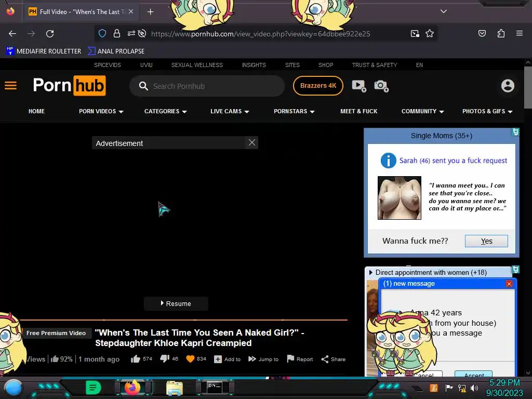Close the new message ad popup
The height and width of the screenshot is (399, 532).
point(509,284)
